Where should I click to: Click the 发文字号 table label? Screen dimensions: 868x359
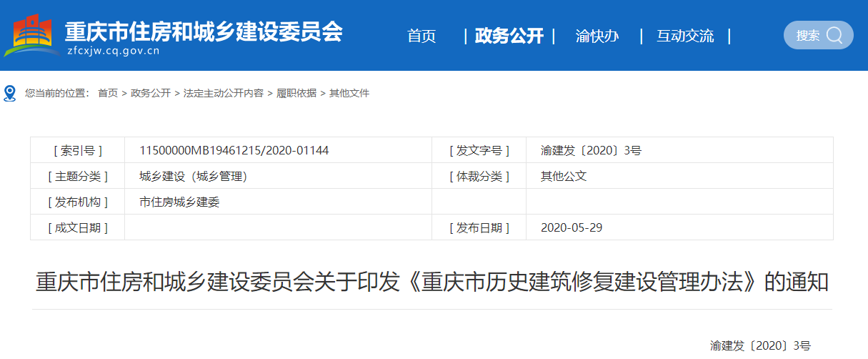pos(479,150)
